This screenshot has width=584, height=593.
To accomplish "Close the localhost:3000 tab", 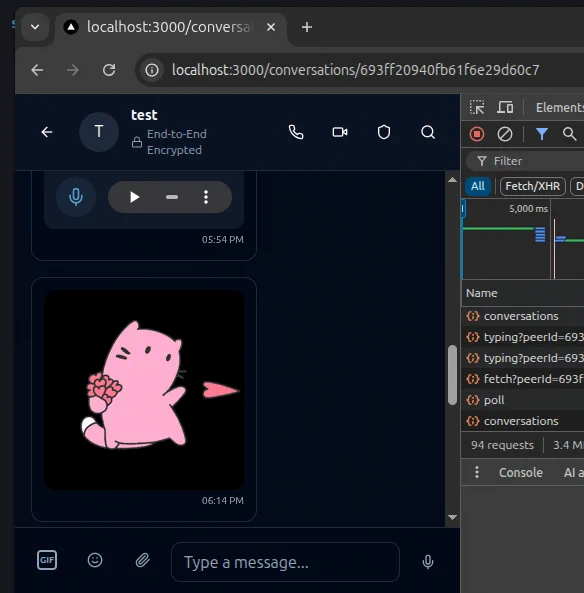I will (271, 27).
